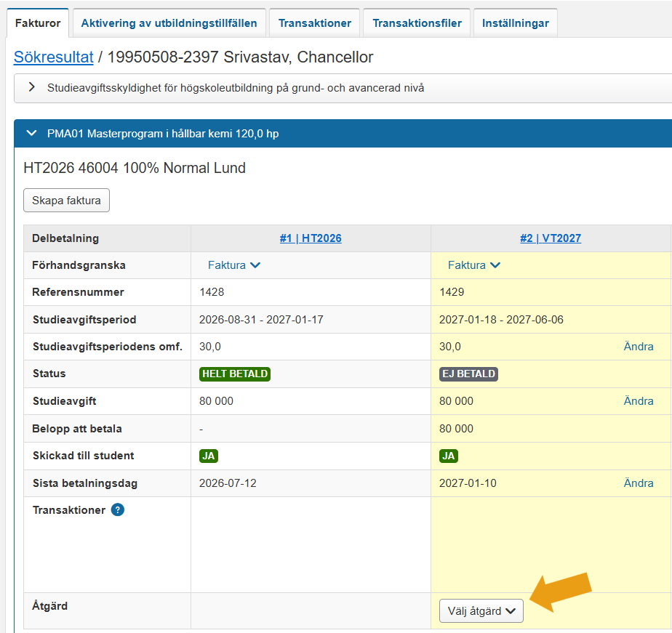Image resolution: width=672 pixels, height=633 pixels.
Task: Open the #1 | HT2026 installment link
Action: pyautogui.click(x=311, y=238)
